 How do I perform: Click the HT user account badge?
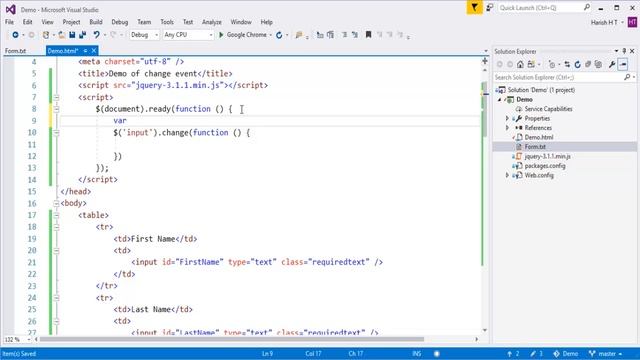tap(632, 22)
